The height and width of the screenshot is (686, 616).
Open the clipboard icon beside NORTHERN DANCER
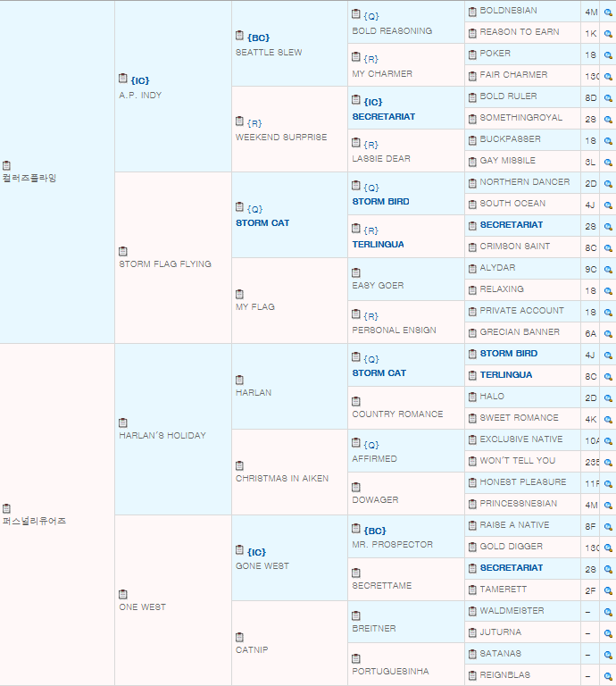tap(472, 183)
